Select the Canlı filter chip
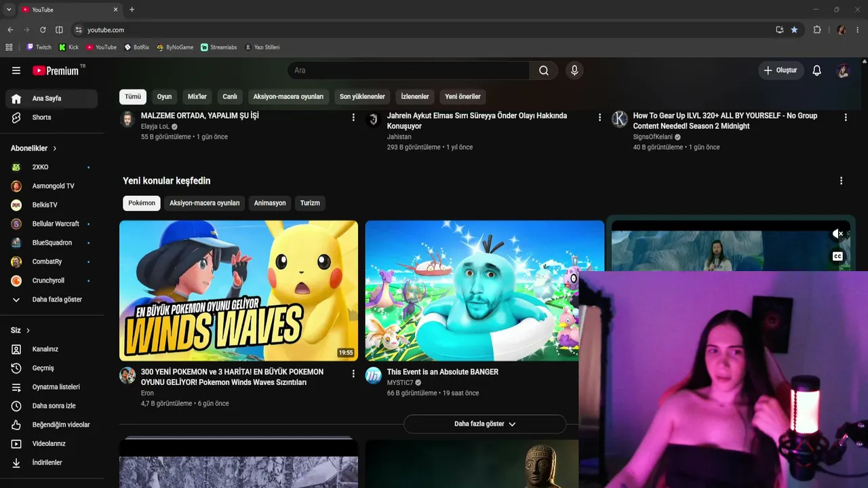 [230, 97]
